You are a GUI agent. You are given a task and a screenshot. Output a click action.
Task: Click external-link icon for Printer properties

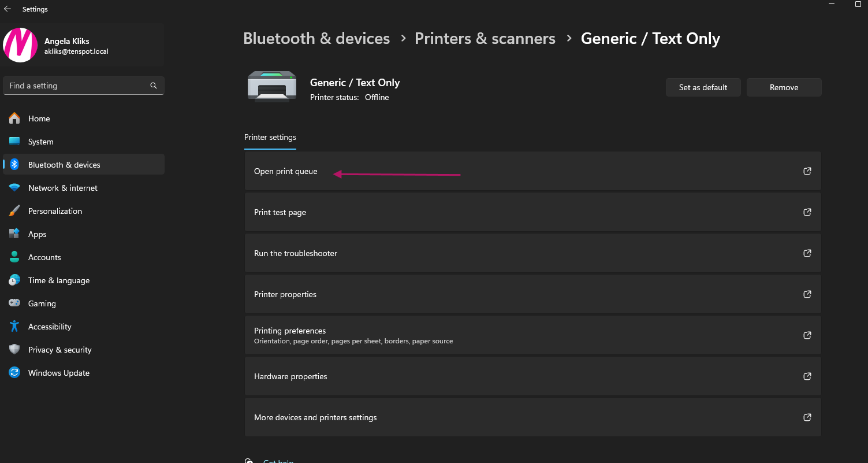coord(807,294)
